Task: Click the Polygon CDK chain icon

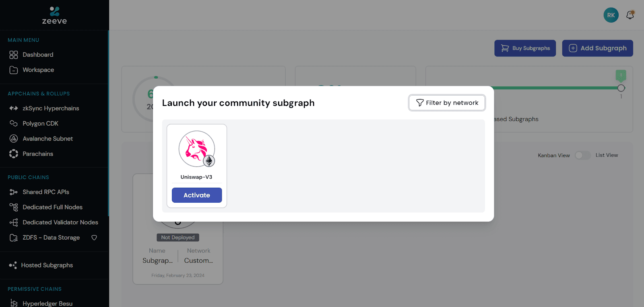Action: click(14, 123)
